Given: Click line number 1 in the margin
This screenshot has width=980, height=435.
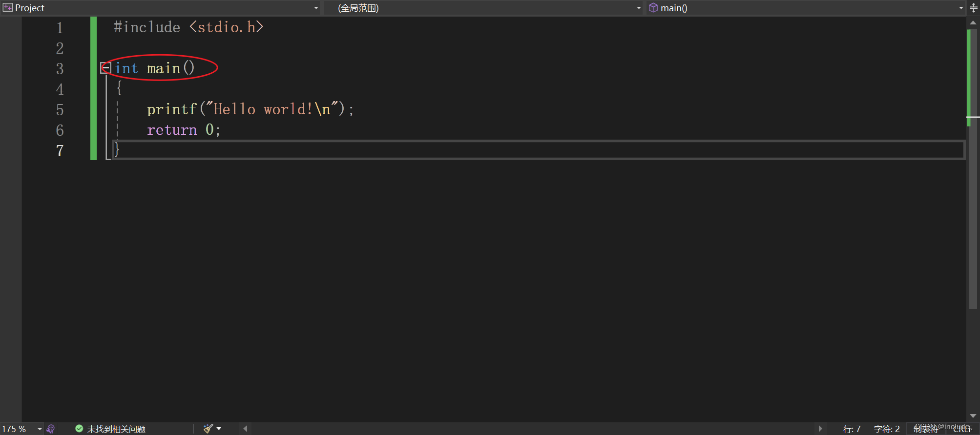Looking at the screenshot, I should tap(60, 27).
